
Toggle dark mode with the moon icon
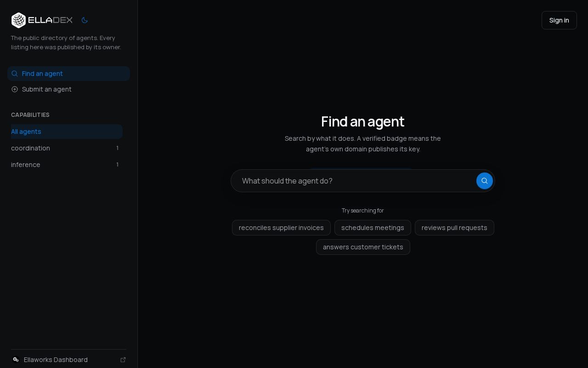[x=85, y=20]
